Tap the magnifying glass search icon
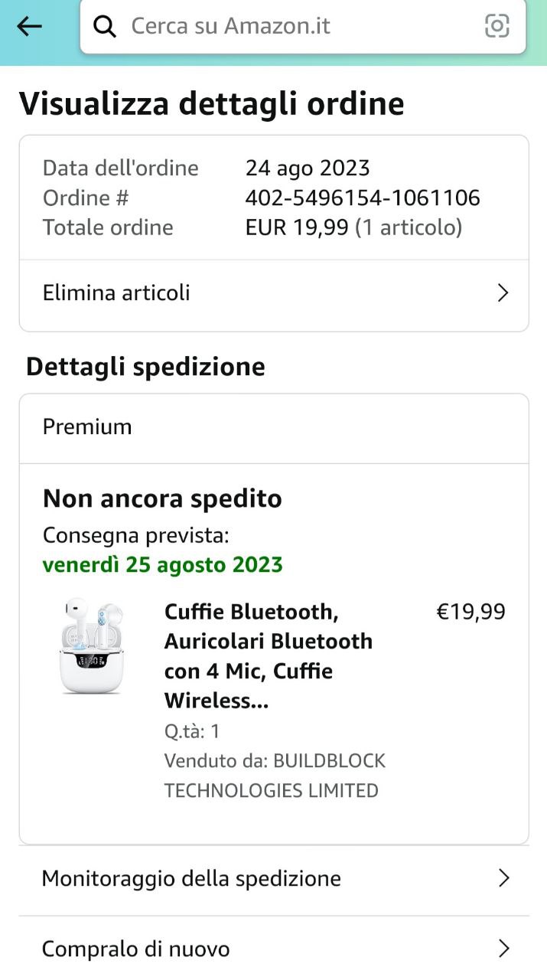This screenshot has height=980, width=547. (104, 26)
